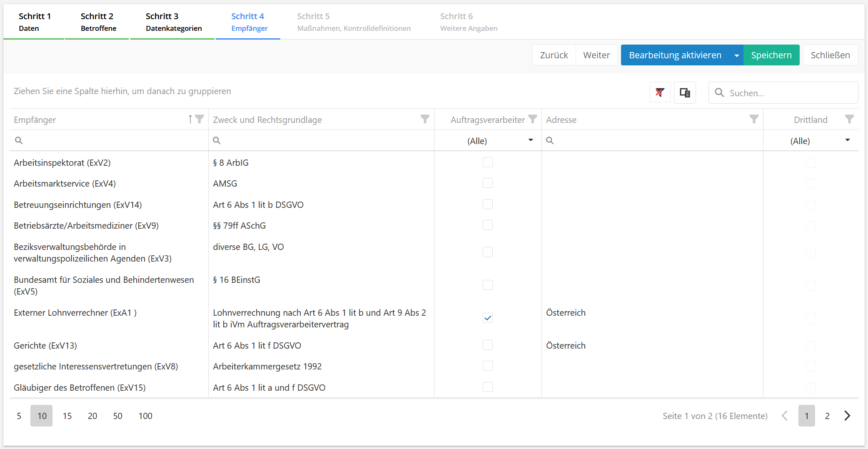Expand Bearbeitung aktivieren dropdown arrow
The height and width of the screenshot is (449, 868).
tap(736, 55)
